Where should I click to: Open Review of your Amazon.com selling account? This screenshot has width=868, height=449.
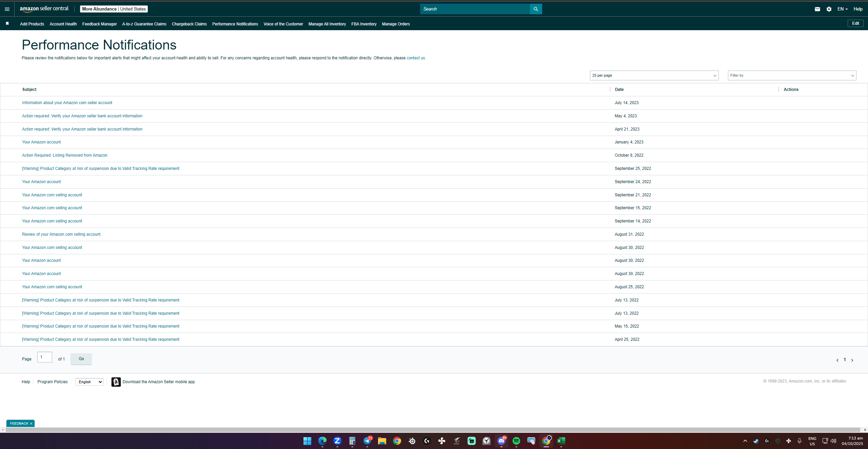[x=61, y=234]
